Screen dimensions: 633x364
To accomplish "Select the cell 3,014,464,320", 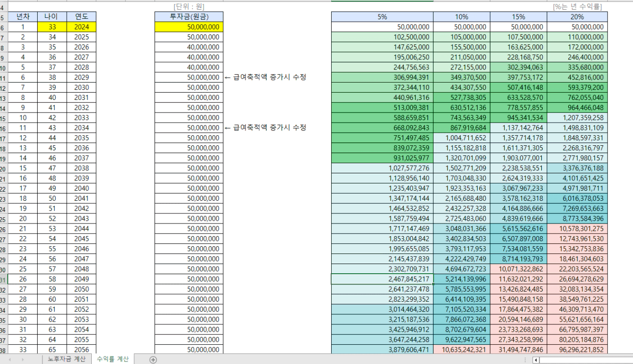I will [382, 309].
